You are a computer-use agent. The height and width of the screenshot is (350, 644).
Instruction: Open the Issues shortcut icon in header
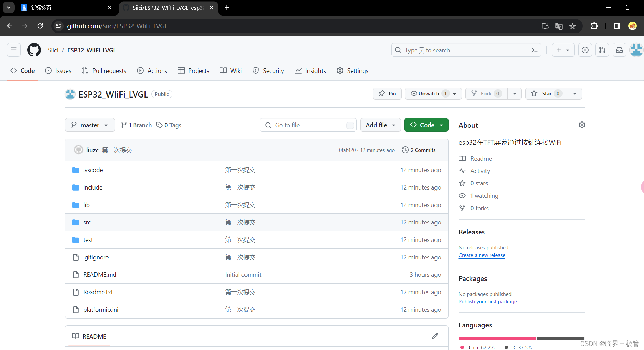(585, 50)
